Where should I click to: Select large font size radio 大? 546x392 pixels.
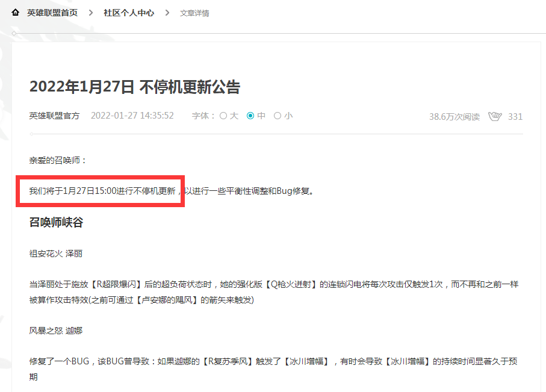(223, 116)
